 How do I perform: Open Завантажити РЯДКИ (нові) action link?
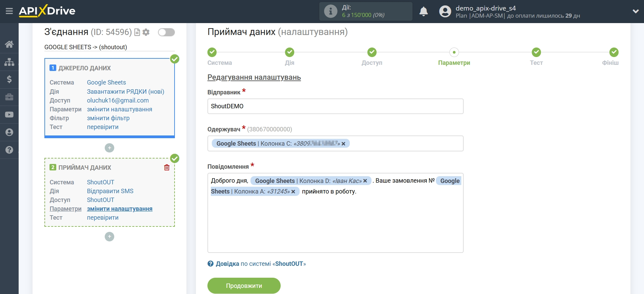click(125, 92)
